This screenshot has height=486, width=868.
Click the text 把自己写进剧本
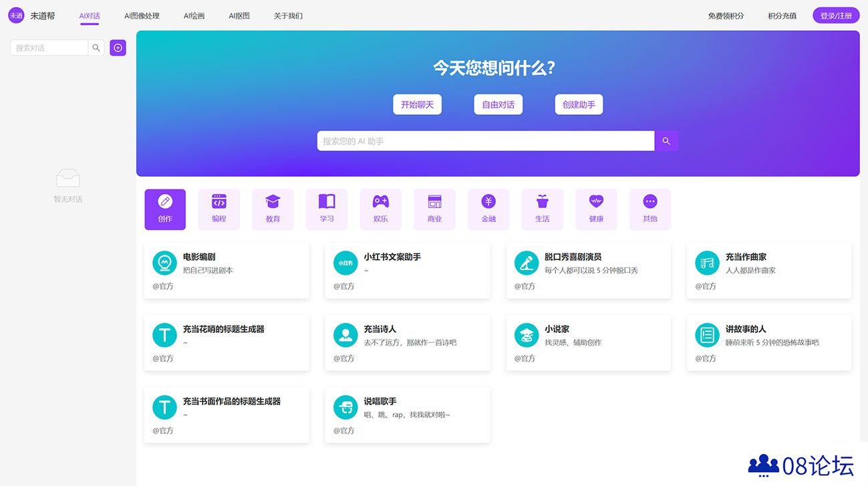click(208, 271)
